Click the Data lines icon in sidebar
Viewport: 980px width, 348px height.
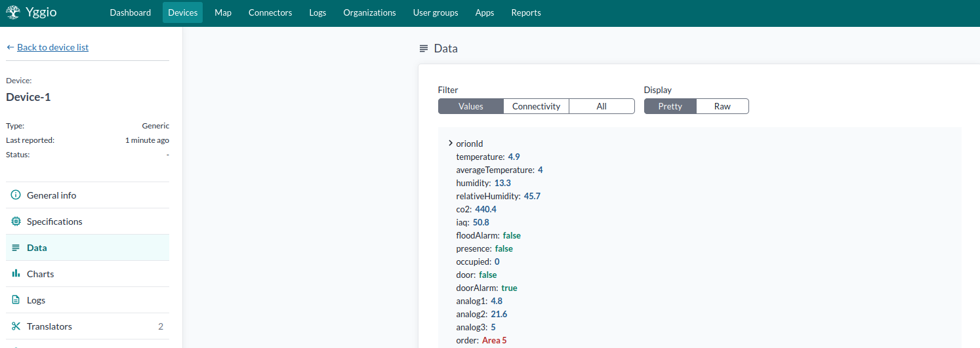pyautogui.click(x=16, y=248)
